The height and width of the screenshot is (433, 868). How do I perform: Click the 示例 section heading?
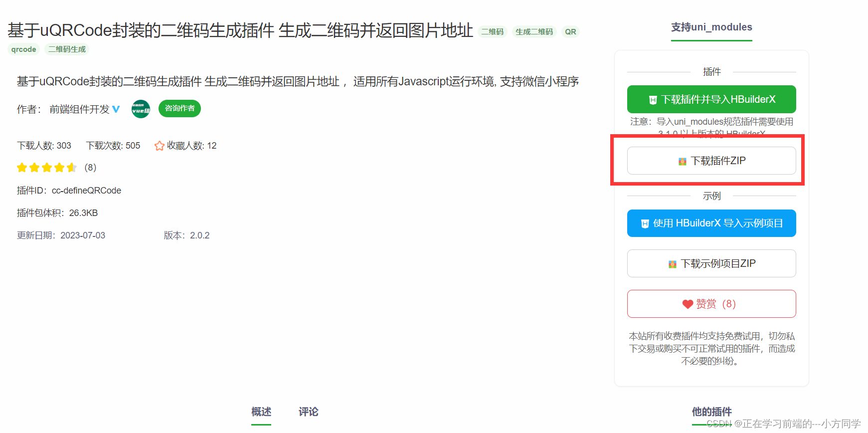[x=711, y=196]
